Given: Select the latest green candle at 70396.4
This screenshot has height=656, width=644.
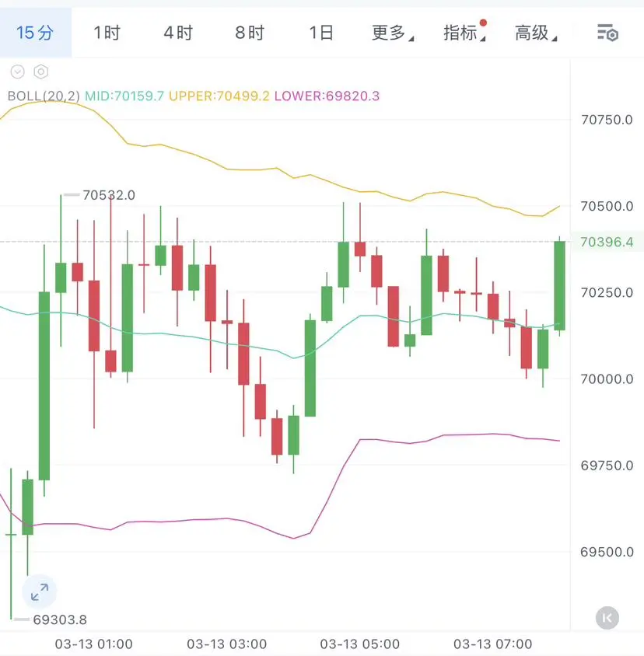Looking at the screenshot, I should pos(559,286).
